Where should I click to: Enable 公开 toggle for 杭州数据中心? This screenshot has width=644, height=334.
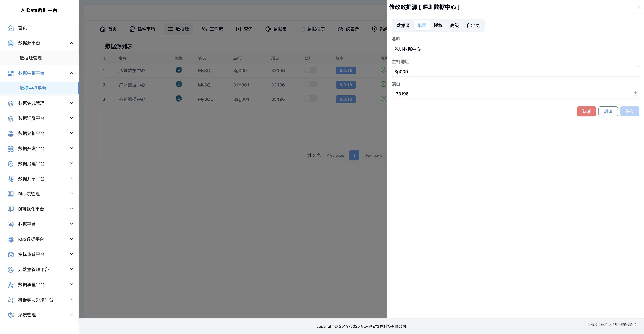(x=311, y=99)
